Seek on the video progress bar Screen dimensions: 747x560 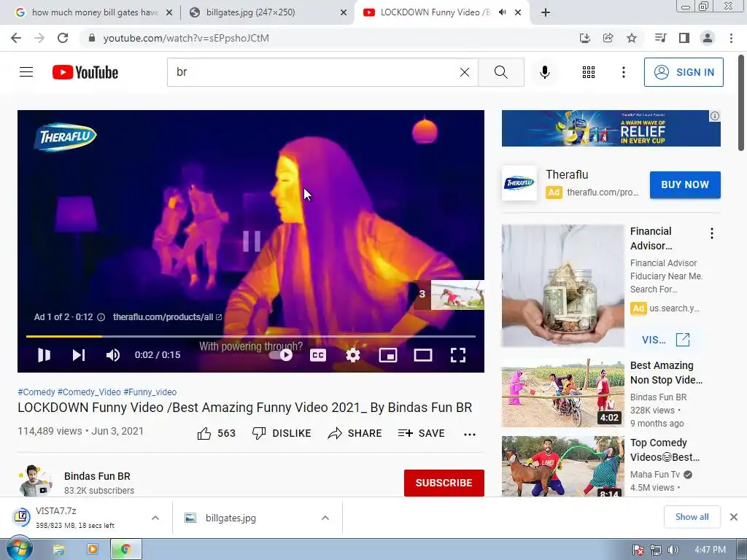(x=251, y=336)
